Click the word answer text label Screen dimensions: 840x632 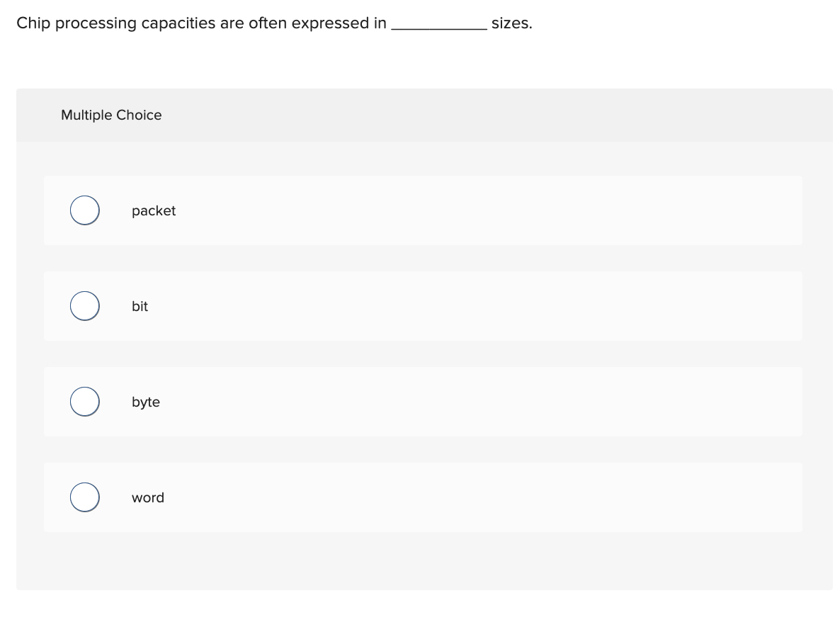[147, 497]
